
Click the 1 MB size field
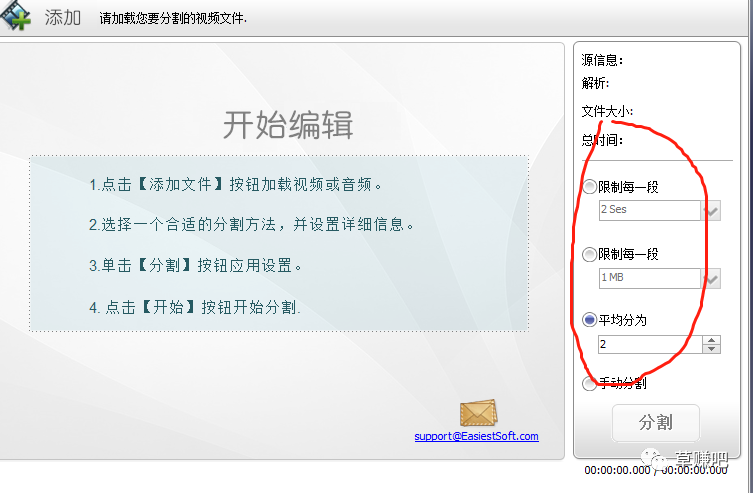click(x=649, y=278)
